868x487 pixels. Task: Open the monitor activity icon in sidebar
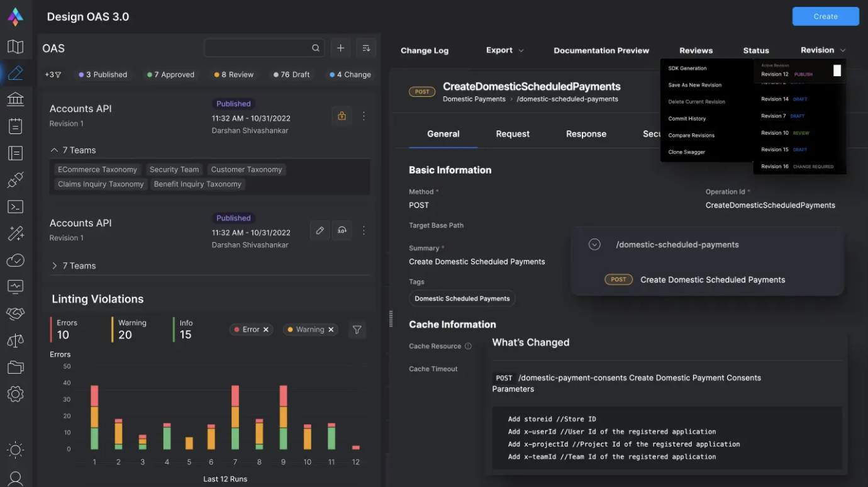pos(16,286)
